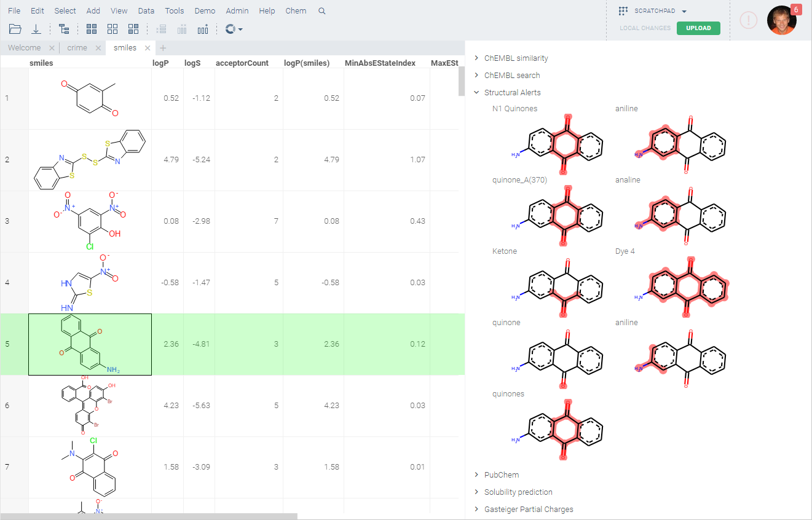The height and width of the screenshot is (520, 812).
Task: Open the Chem menu
Action: pyautogui.click(x=296, y=11)
